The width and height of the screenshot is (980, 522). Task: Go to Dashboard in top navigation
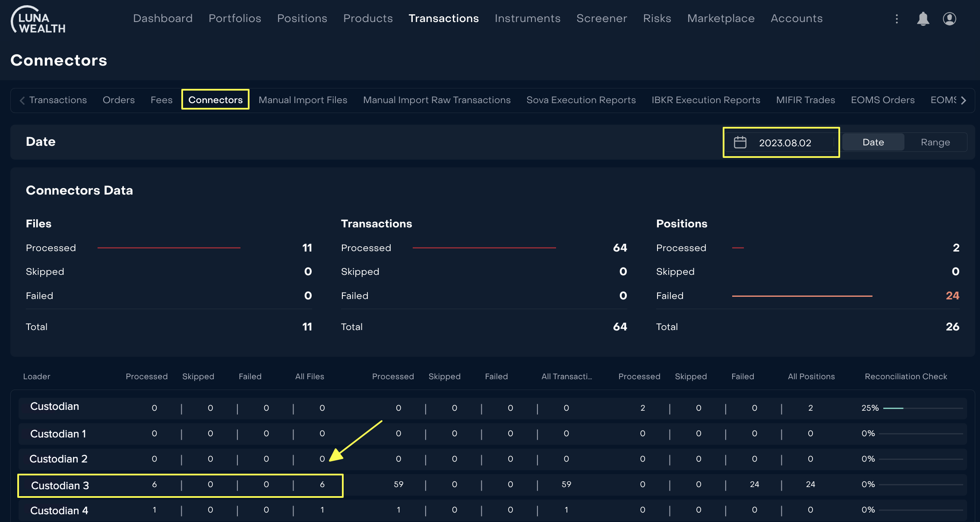[163, 19]
